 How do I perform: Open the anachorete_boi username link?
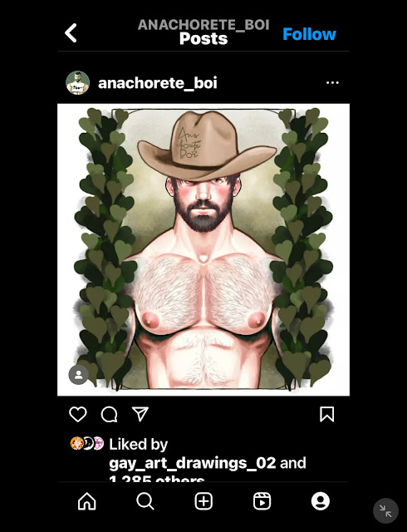tap(157, 83)
